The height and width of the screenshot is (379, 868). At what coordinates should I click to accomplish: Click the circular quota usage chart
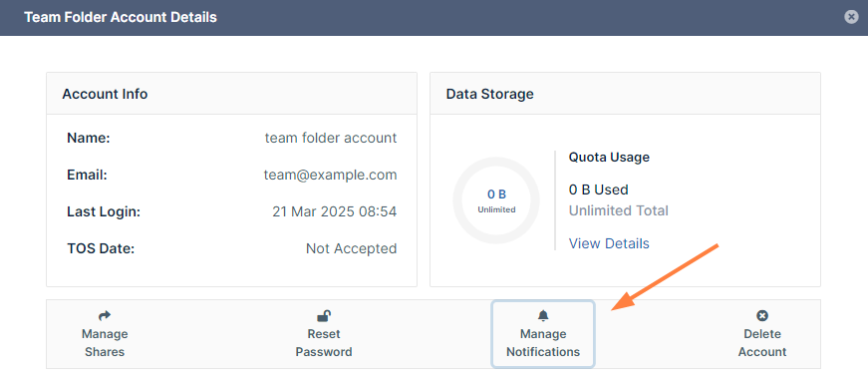coord(496,200)
